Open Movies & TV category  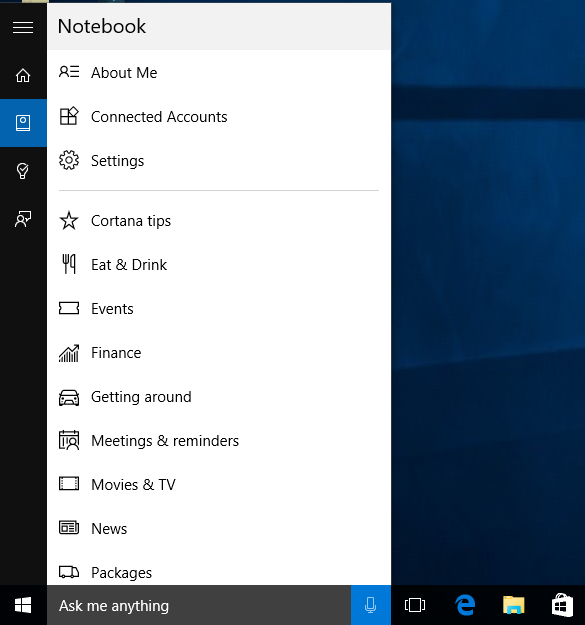219,485
